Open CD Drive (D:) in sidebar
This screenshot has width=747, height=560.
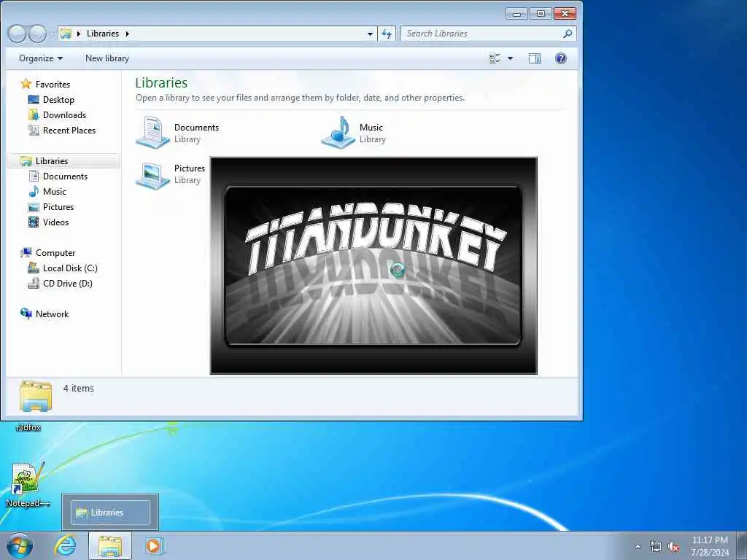click(x=68, y=284)
